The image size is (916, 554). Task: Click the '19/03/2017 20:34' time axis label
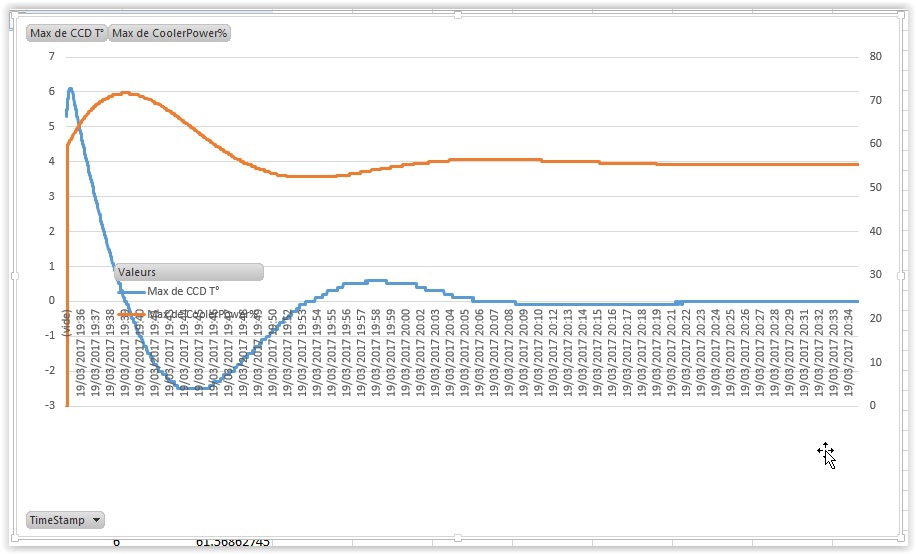click(x=848, y=352)
